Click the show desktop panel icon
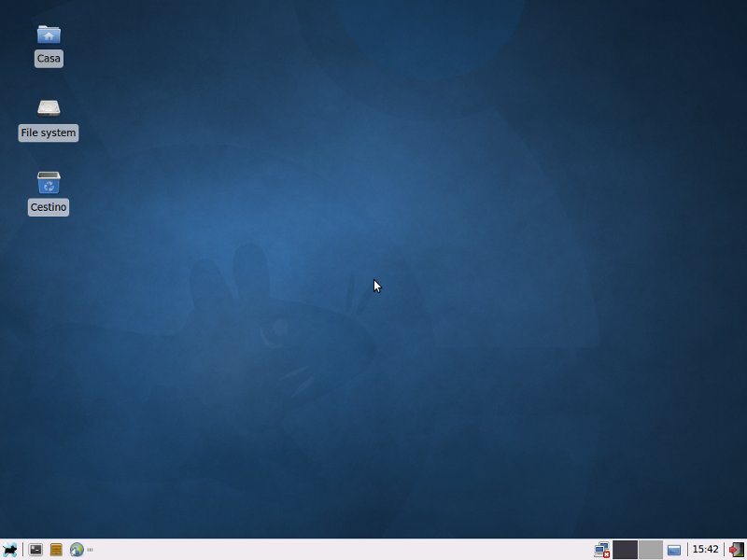 click(673, 550)
